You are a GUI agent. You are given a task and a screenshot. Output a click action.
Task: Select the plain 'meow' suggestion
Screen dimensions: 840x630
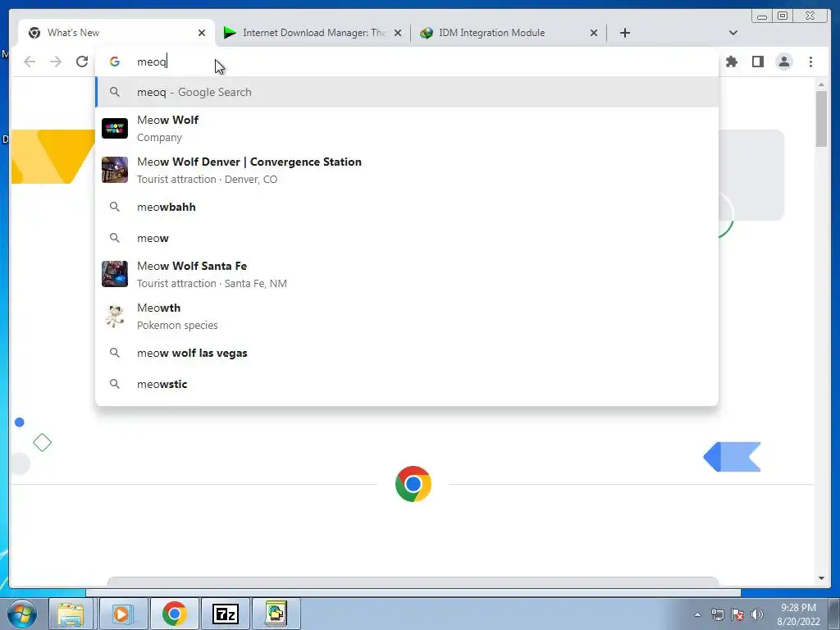(407, 238)
